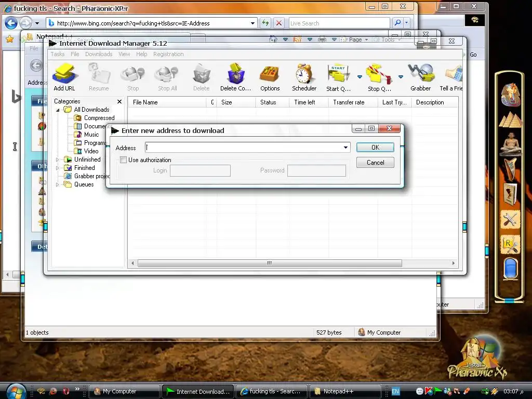Open the Address history dropdown in dialog
532x399 pixels.
point(345,147)
